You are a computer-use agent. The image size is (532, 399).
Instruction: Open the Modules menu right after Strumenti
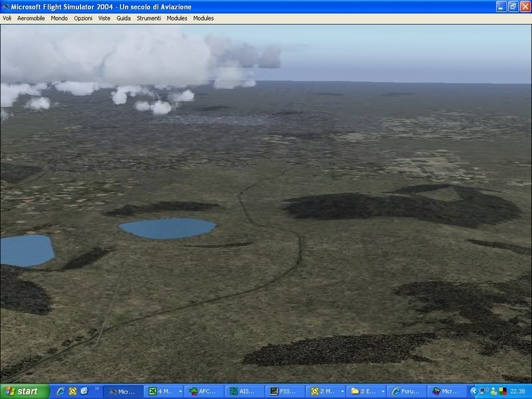click(177, 19)
